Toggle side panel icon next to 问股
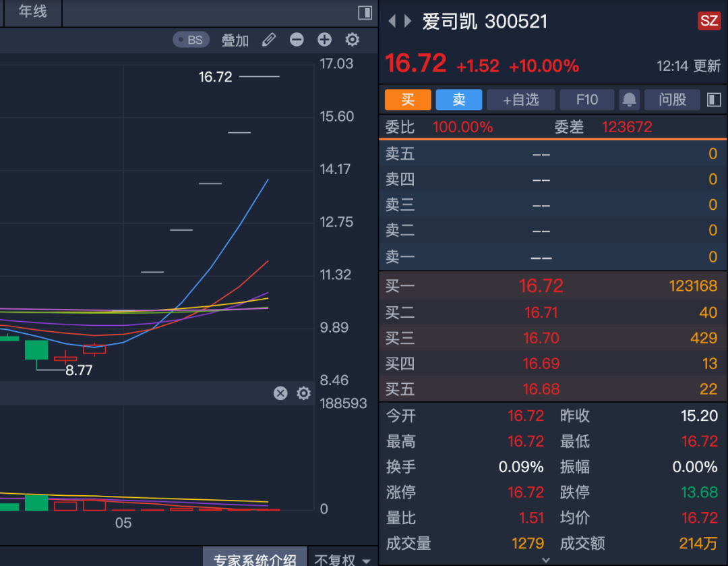Image resolution: width=728 pixels, height=566 pixels. [x=714, y=100]
